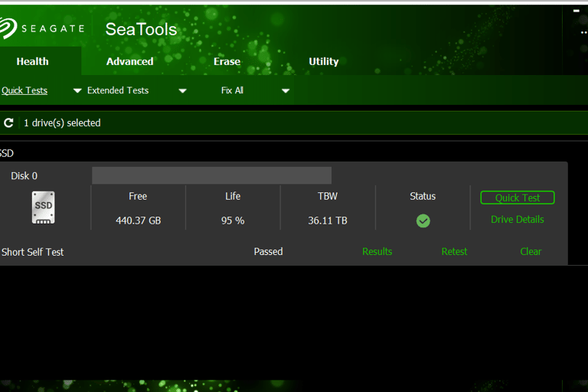This screenshot has width=588, height=392.
Task: Run Quick Test on Disk 0
Action: 518,198
